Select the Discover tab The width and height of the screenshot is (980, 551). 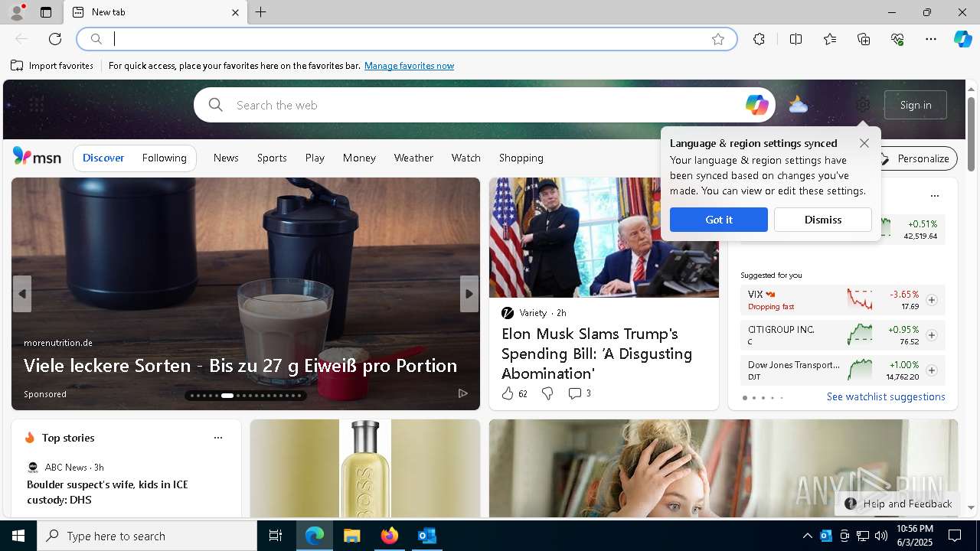point(103,158)
